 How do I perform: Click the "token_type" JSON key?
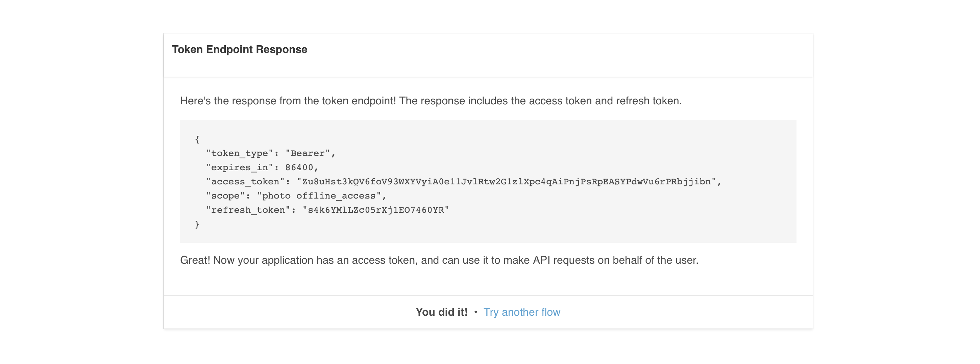[x=240, y=154]
